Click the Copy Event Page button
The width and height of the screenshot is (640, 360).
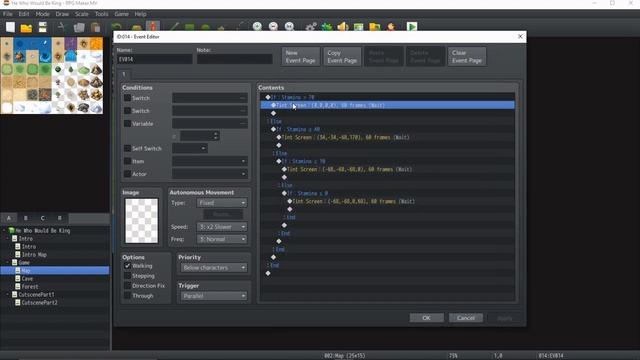342,56
